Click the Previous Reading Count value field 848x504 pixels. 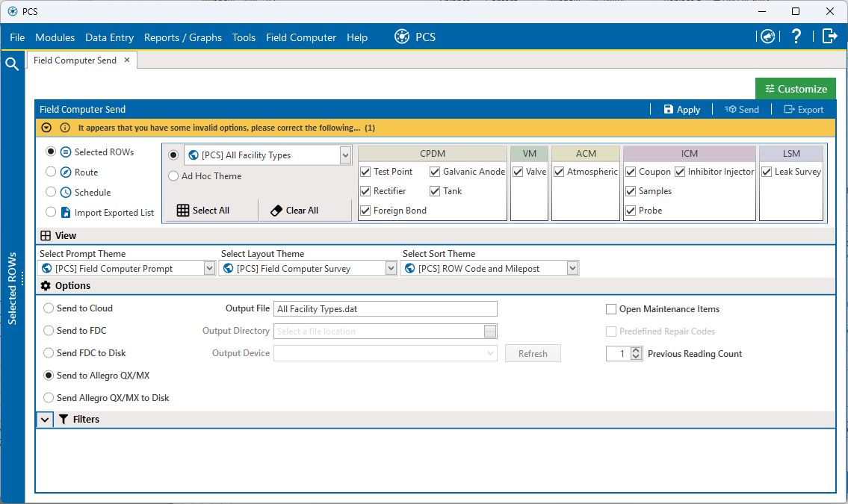619,353
